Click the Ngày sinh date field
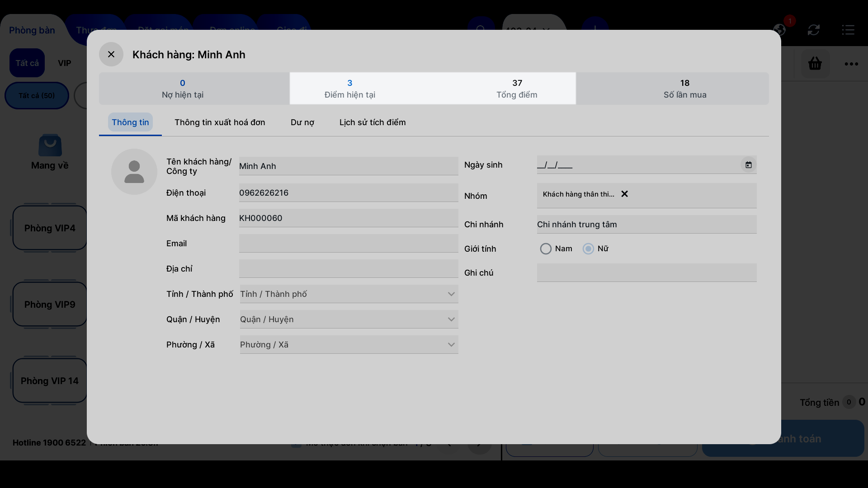The height and width of the screenshot is (488, 868). coord(646,165)
